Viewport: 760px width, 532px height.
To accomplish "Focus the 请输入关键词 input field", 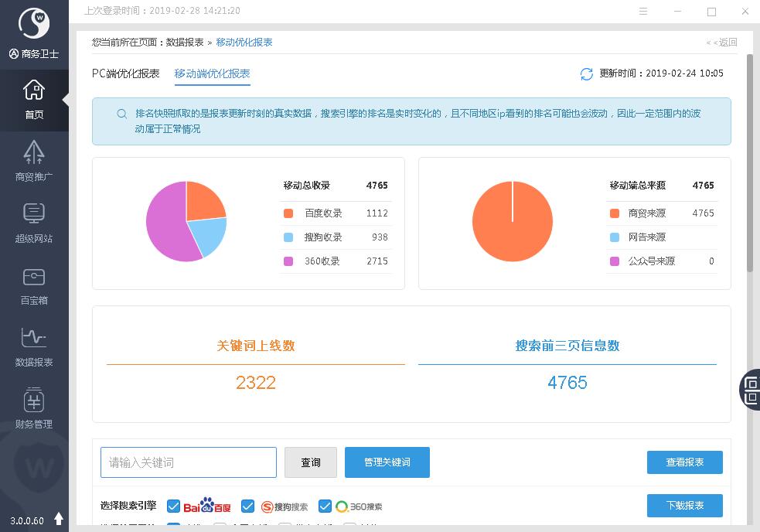I will coord(189,462).
